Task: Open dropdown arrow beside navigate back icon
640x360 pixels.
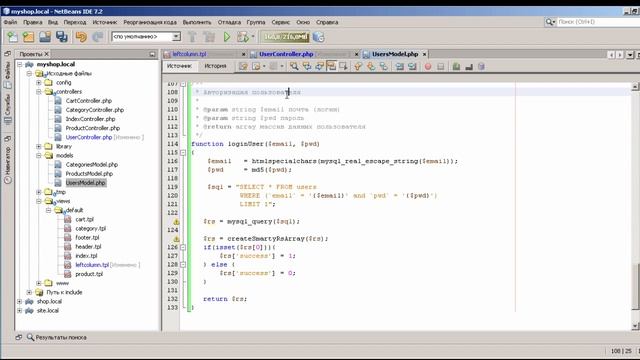Action: click(264, 66)
